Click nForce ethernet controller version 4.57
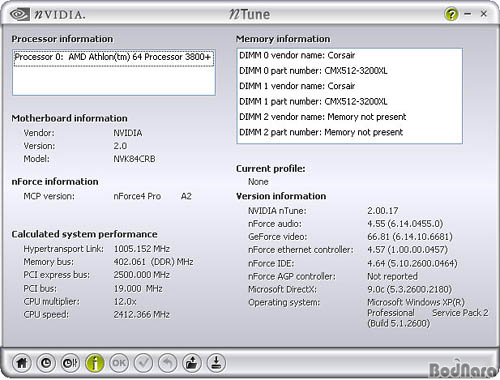This screenshot has height=380, width=500. tap(407, 250)
